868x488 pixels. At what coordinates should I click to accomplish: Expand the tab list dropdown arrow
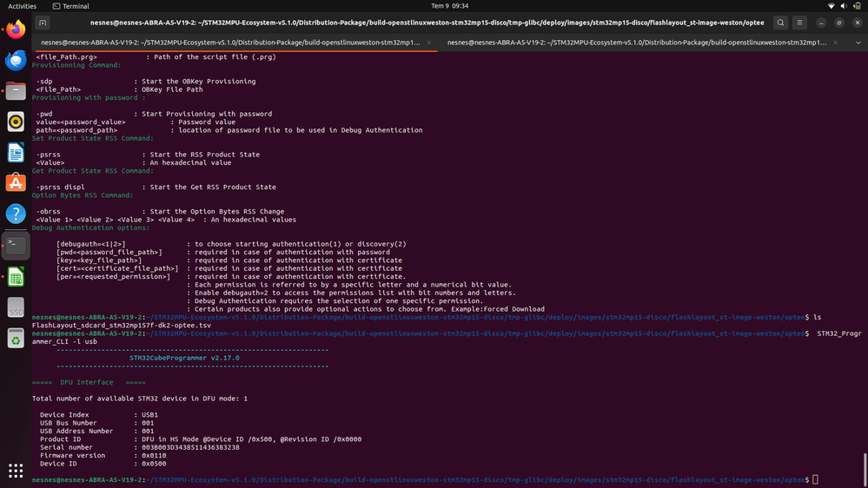click(x=858, y=43)
